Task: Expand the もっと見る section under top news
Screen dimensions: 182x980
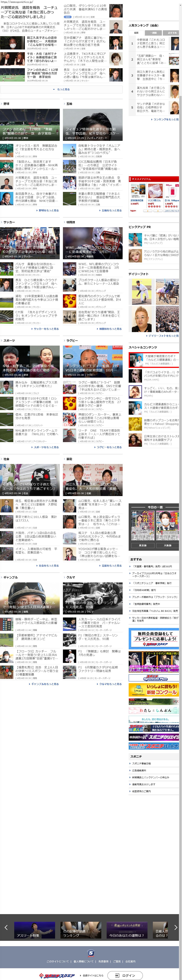Action: pyautogui.click(x=61, y=89)
